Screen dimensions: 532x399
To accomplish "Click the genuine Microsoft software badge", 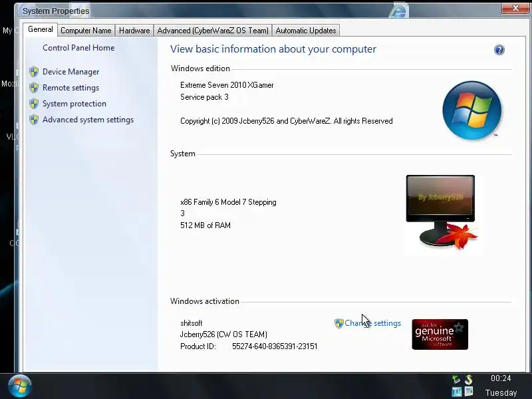I will coord(440,334).
